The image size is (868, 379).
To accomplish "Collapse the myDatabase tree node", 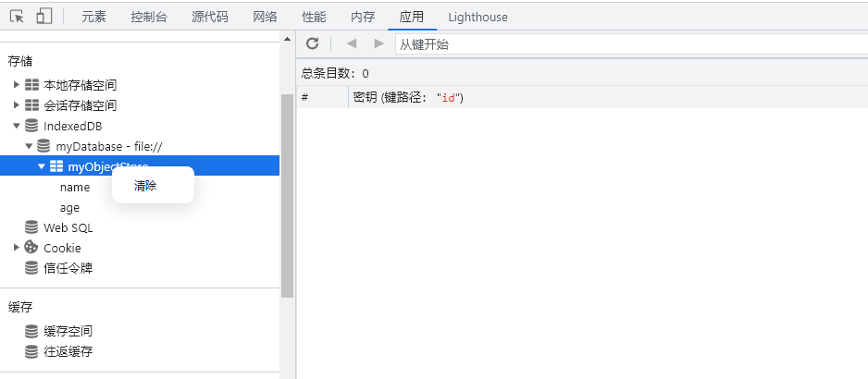I will [29, 146].
